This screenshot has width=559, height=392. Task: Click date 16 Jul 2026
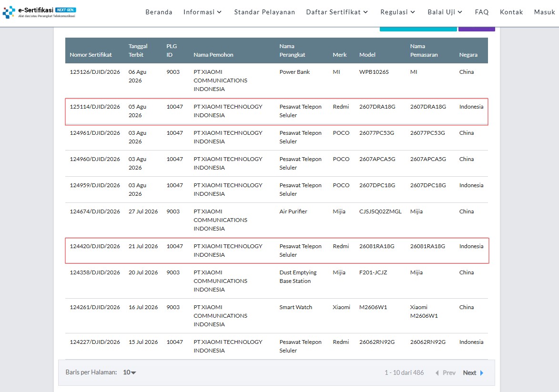coord(143,307)
